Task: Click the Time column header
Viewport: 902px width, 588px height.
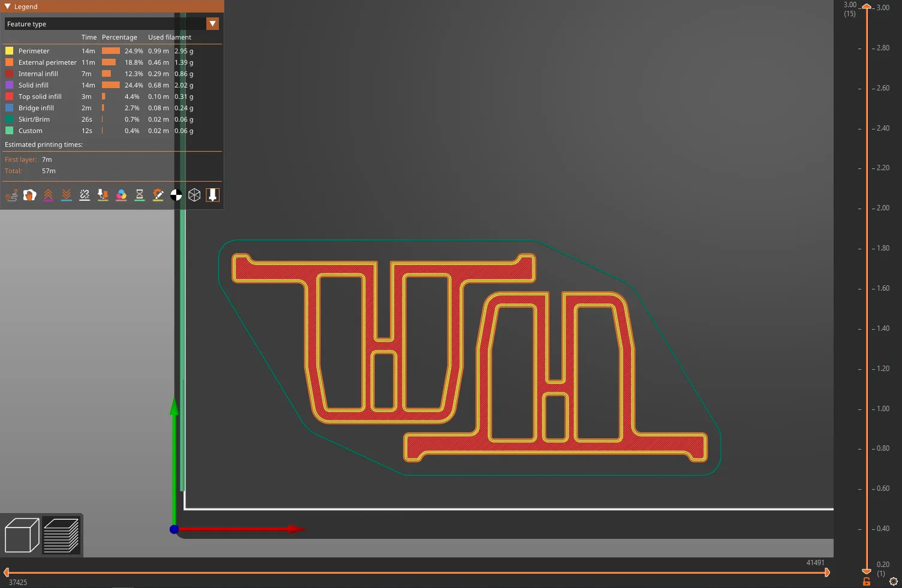Action: [x=89, y=37]
